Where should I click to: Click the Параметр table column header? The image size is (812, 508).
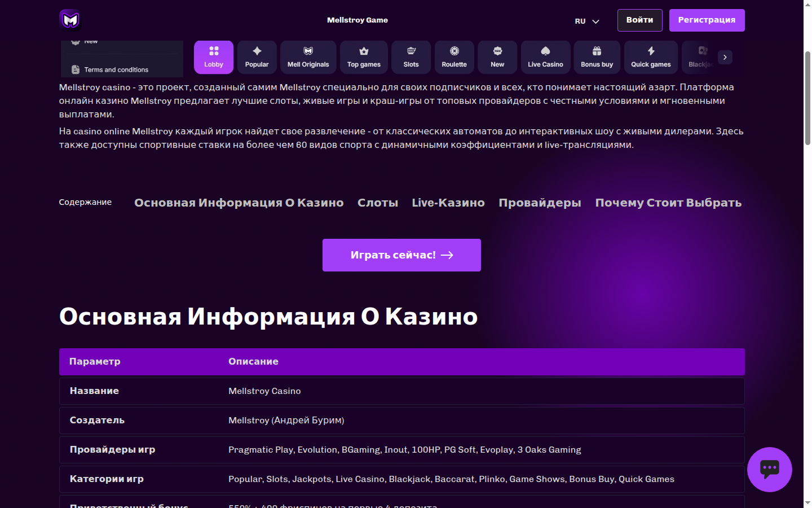coord(95,361)
